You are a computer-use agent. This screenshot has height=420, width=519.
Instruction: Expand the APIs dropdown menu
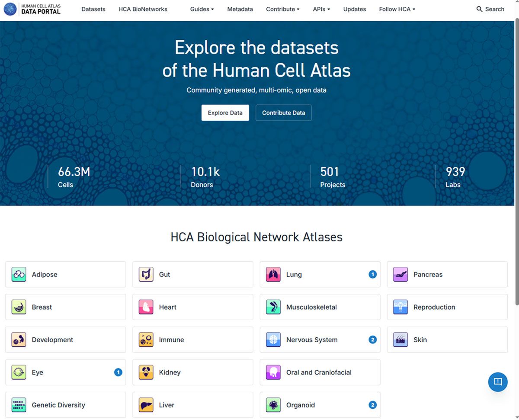(x=321, y=9)
